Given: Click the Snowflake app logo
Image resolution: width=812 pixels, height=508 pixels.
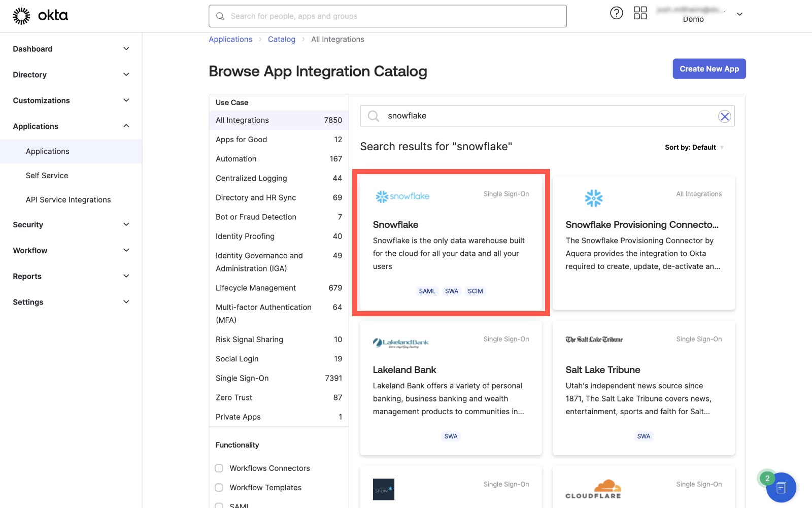Looking at the screenshot, I should [x=402, y=196].
